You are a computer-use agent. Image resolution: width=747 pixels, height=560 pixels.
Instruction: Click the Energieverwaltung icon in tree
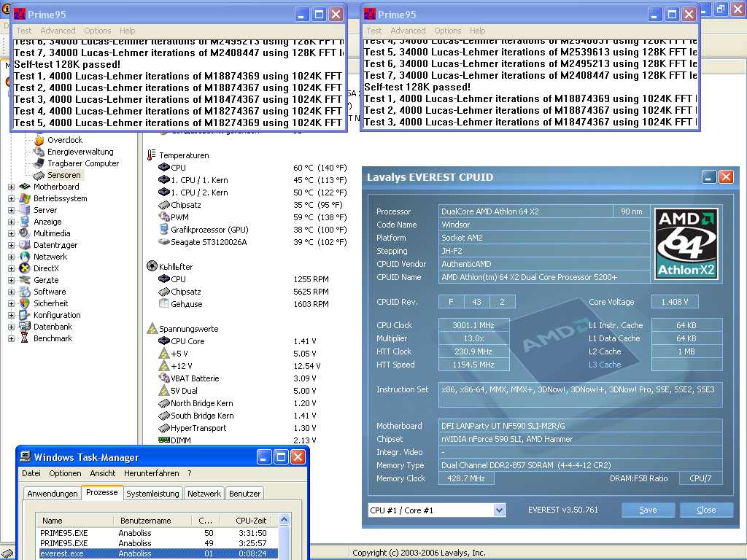pyautogui.click(x=39, y=152)
